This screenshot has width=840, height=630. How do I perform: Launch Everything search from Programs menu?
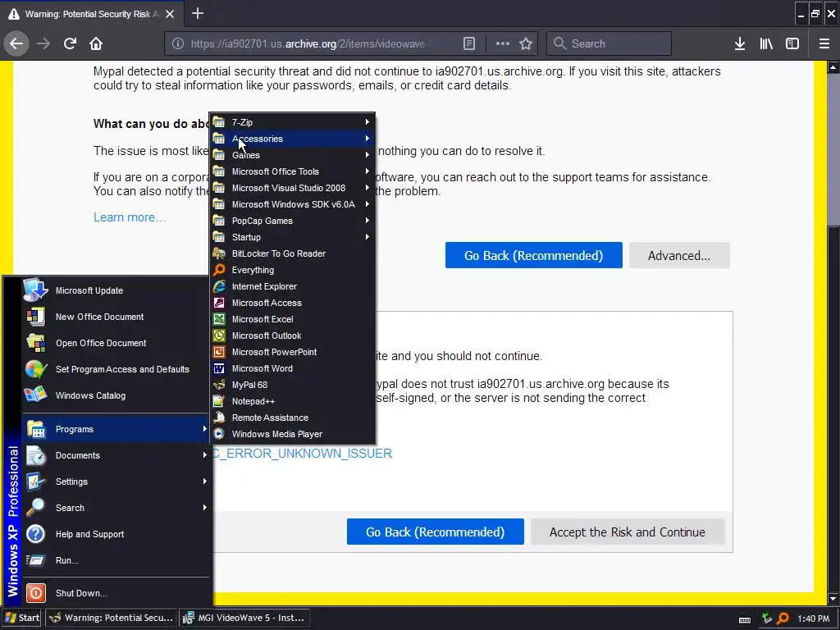(x=293, y=270)
